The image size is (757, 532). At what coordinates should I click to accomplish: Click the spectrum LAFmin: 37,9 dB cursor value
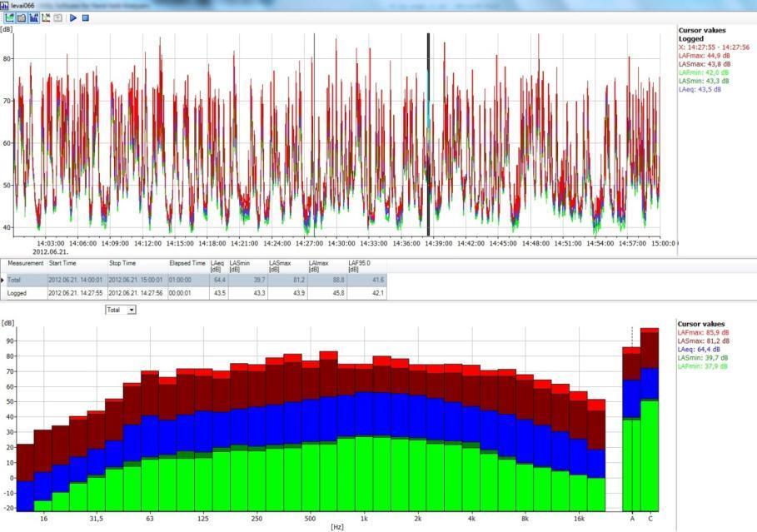click(702, 366)
